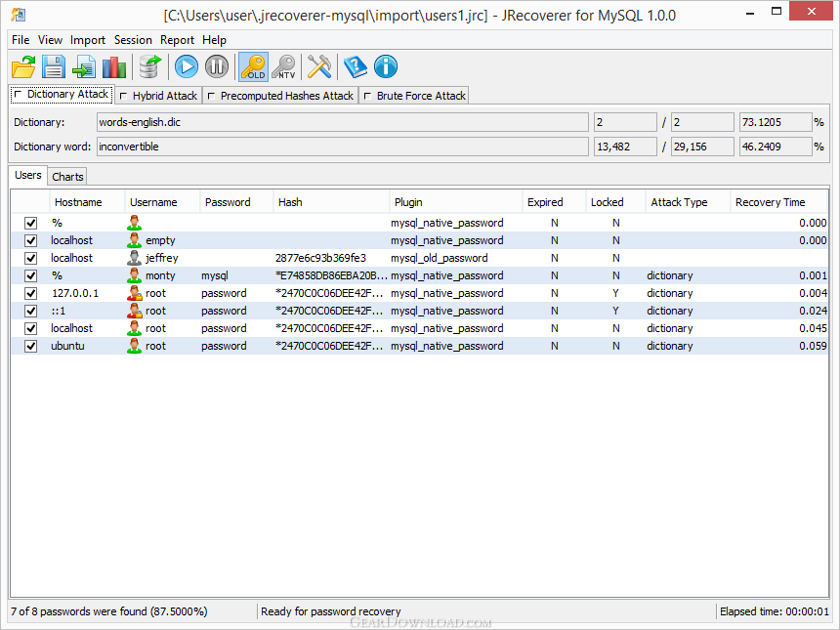Click the locked user icon in ::1 row
This screenshot has width=840, height=630.
134,311
